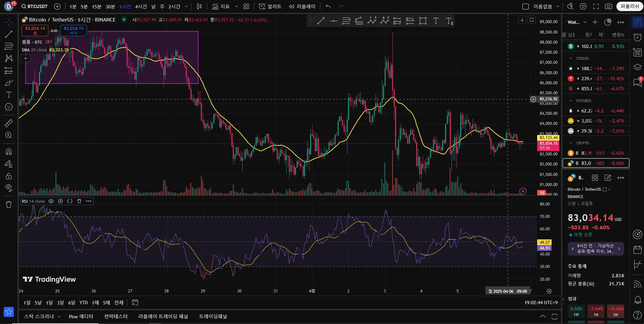
Task: Toggle favorites star toolbar in bottom-left
Action: (9, 312)
